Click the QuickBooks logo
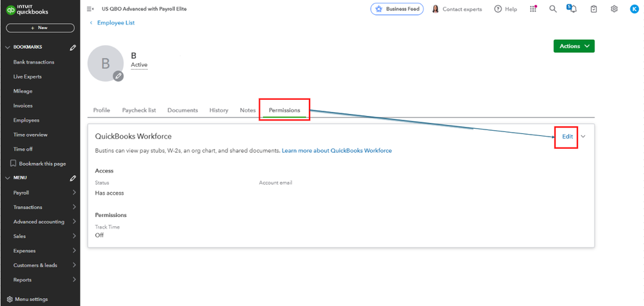Image resolution: width=644 pixels, height=306 pixels. pyautogui.click(x=26, y=10)
